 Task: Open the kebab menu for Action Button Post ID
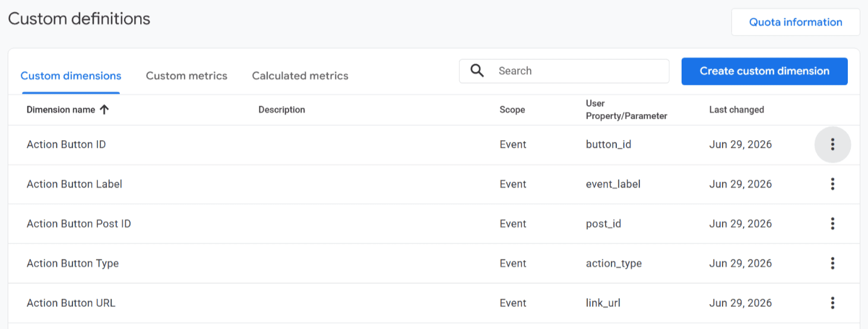tap(832, 224)
